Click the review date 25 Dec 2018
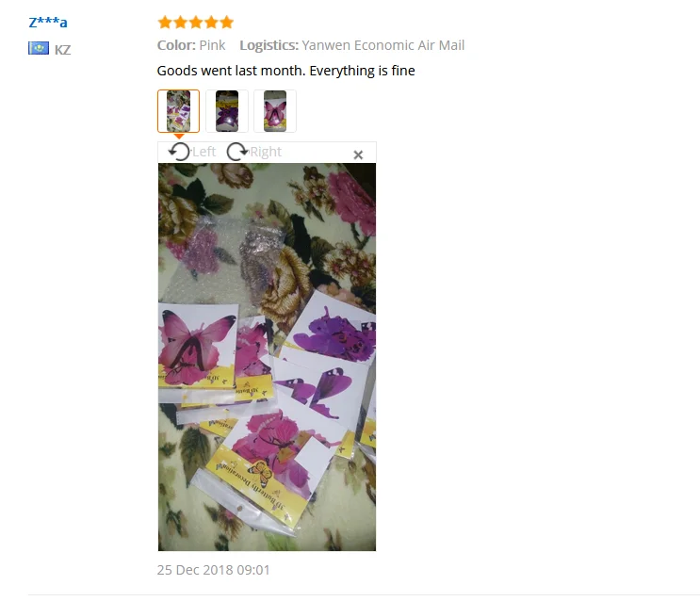This screenshot has height=601, width=700. 195,570
